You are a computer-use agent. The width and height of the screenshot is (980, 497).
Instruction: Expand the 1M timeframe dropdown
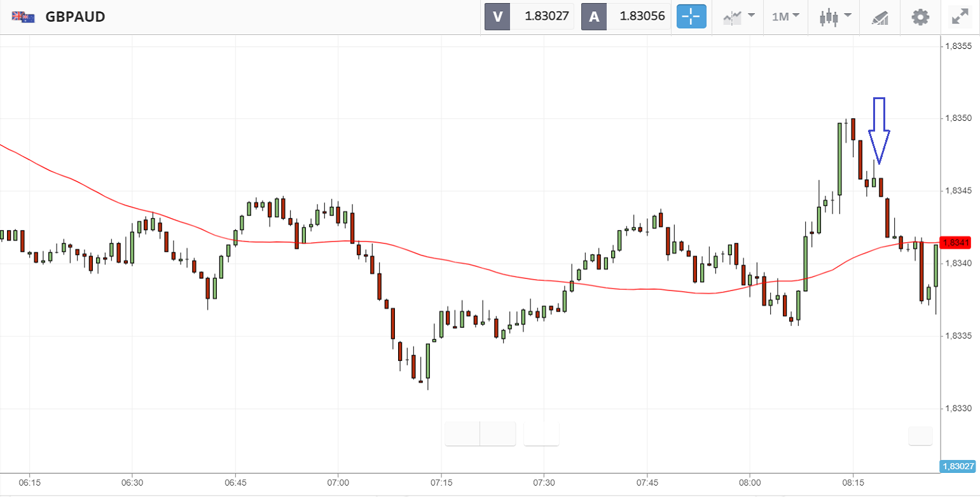tap(786, 17)
